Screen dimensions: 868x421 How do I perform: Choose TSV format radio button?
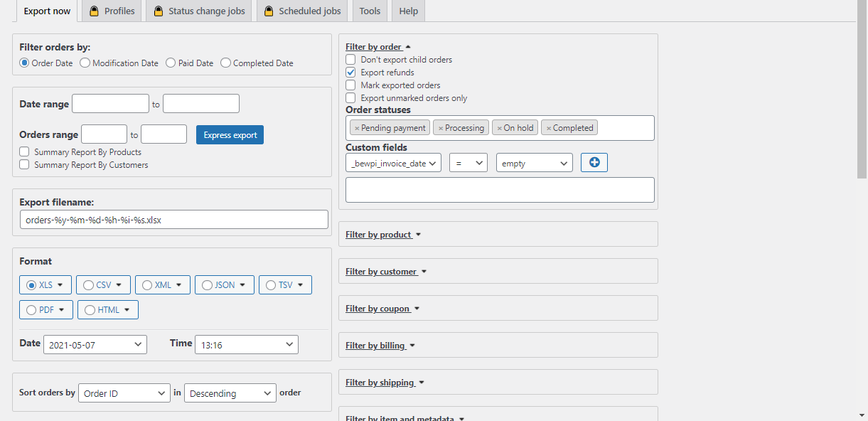(x=271, y=285)
